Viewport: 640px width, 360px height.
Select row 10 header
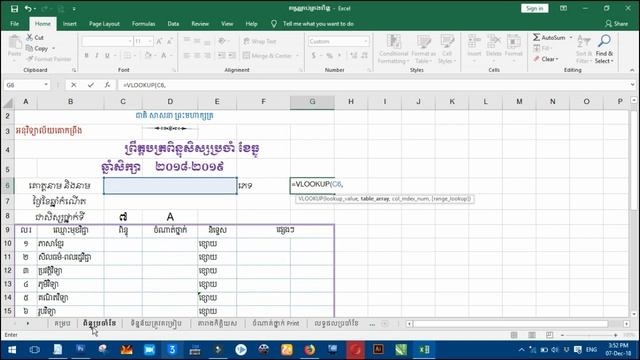8,244
